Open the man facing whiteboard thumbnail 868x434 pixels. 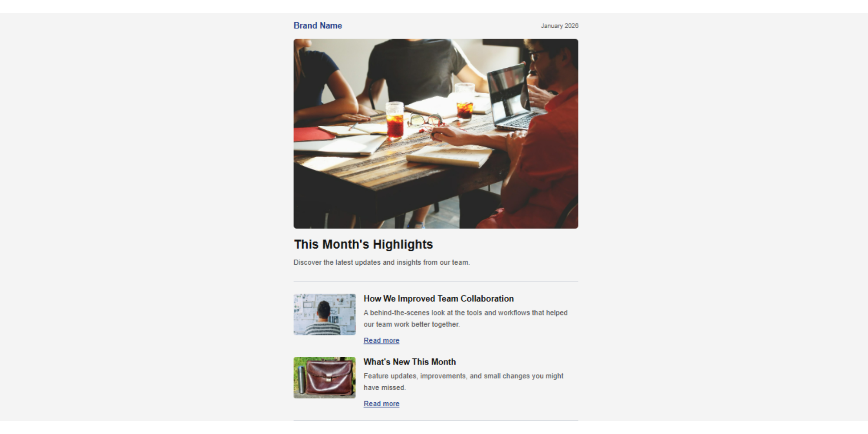pyautogui.click(x=325, y=315)
